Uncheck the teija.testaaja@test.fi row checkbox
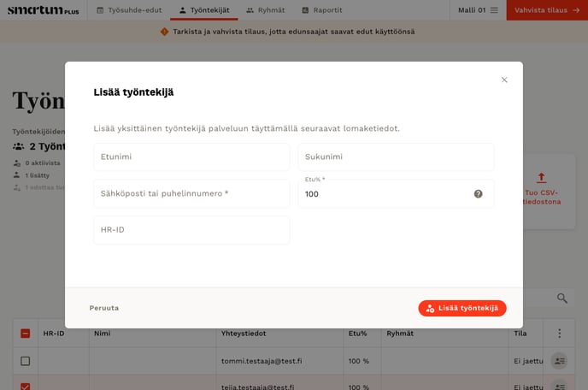 pos(26,386)
